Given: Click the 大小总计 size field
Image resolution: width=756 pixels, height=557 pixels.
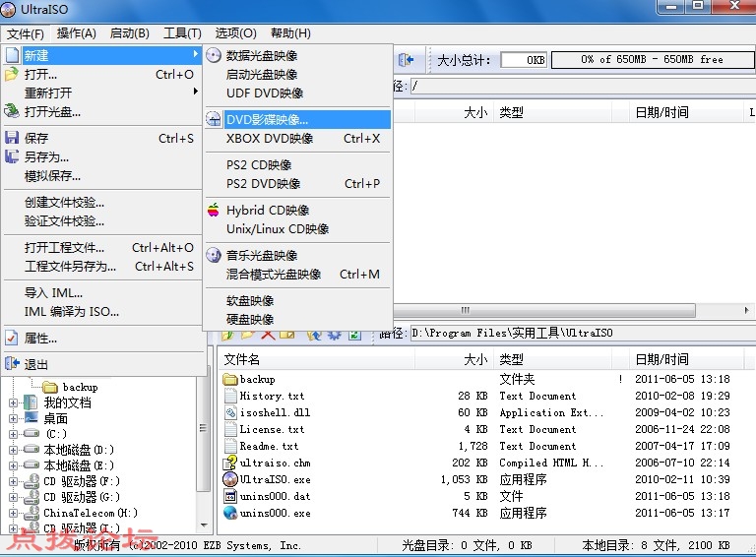Looking at the screenshot, I should (524, 60).
